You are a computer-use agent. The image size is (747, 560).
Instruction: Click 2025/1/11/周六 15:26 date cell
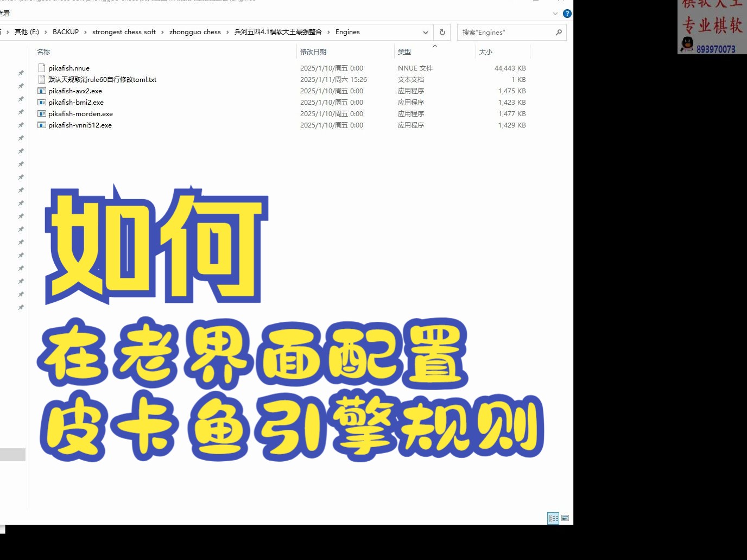click(x=333, y=80)
